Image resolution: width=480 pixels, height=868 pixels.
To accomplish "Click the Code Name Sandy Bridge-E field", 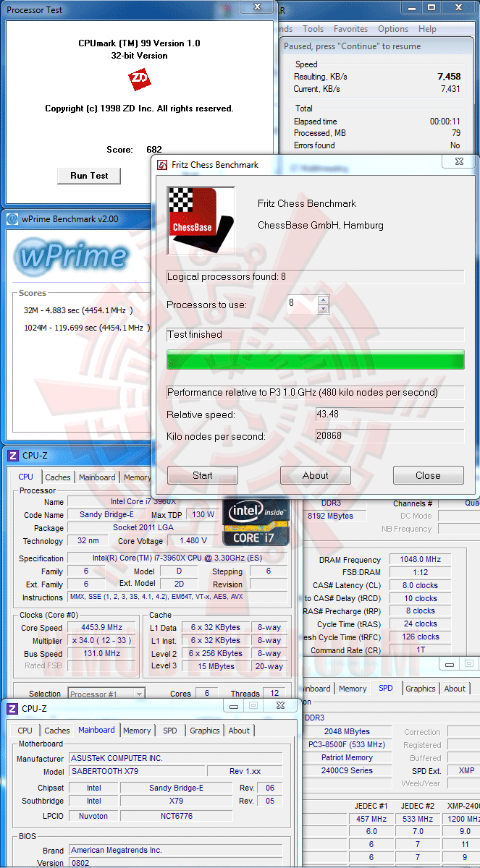I will pos(107,514).
